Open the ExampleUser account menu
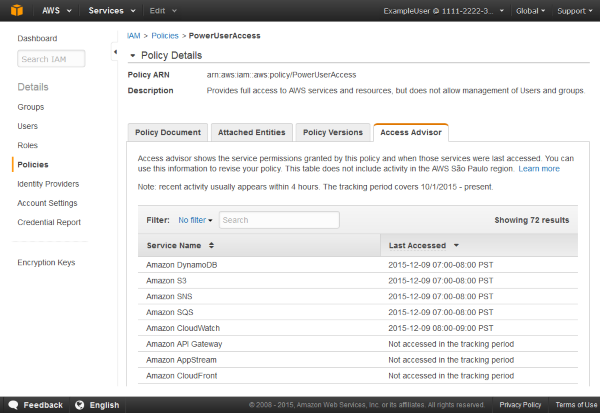This screenshot has height=413, width=600. click(x=443, y=11)
